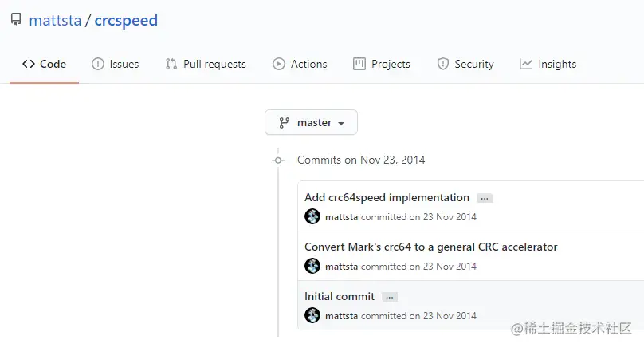Screen dimensions: 644x348
Task: Open the Add crc64speed implementation commit
Action: 387,197
